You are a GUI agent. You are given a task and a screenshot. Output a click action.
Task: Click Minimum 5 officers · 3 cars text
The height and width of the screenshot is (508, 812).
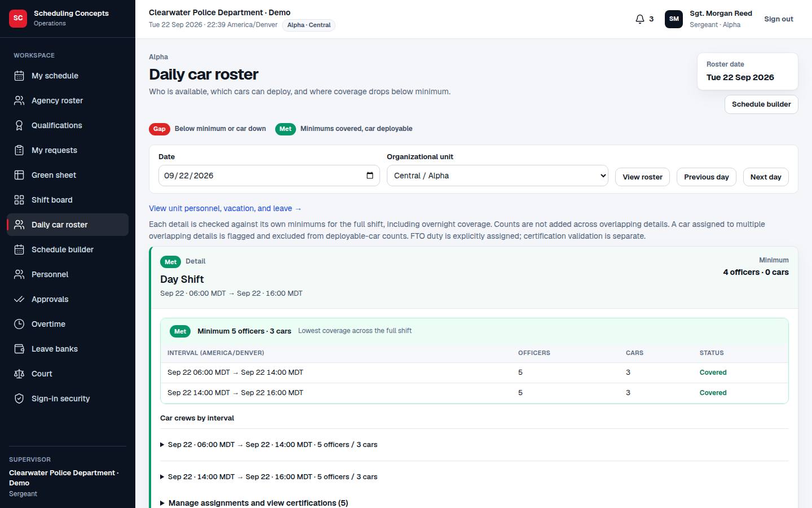[244, 331]
